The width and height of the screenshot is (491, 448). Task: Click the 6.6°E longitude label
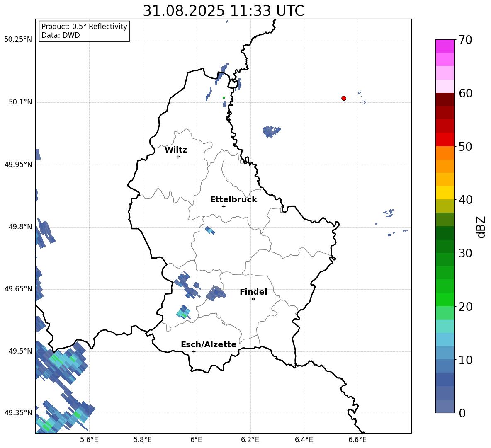coord(357,440)
